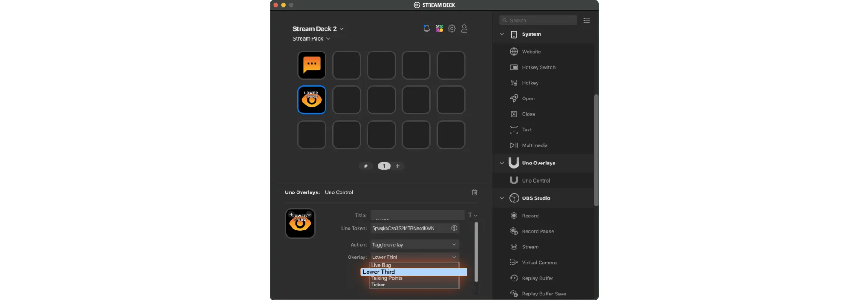Viewport: 868px width, 300px height.
Task: Click the actions list scrollbar
Action: point(596,150)
